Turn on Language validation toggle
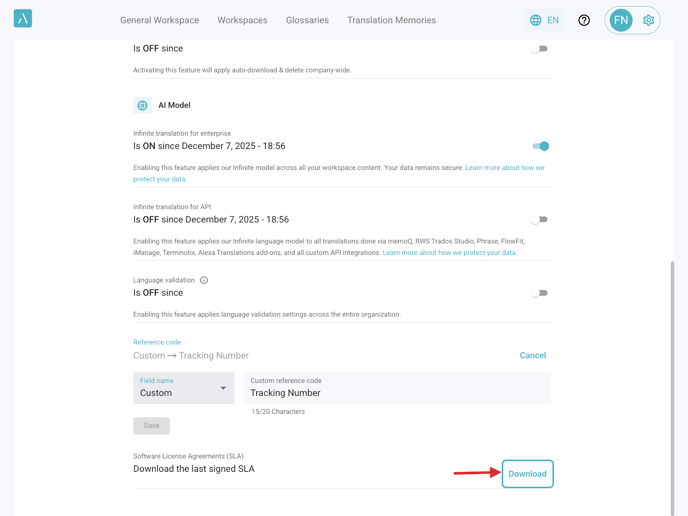The width and height of the screenshot is (688, 516). tap(540, 293)
